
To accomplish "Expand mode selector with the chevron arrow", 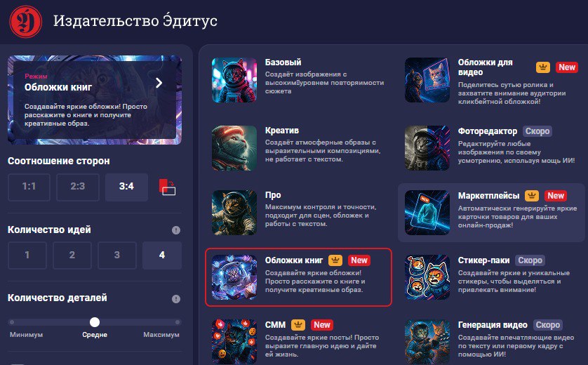I will (159, 83).
